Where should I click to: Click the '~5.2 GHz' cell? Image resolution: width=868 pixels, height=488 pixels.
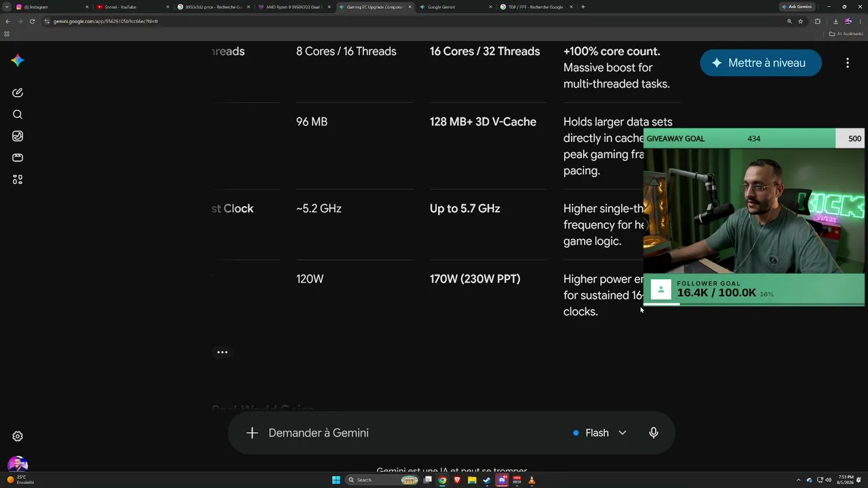coord(319,209)
